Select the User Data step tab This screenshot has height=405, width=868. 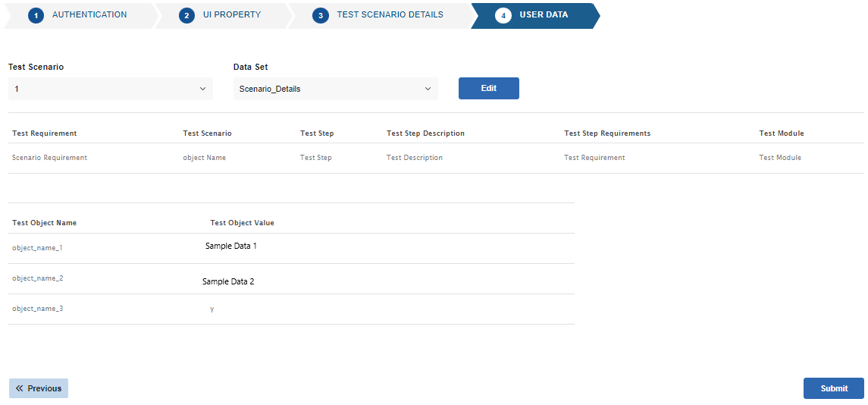coord(543,15)
